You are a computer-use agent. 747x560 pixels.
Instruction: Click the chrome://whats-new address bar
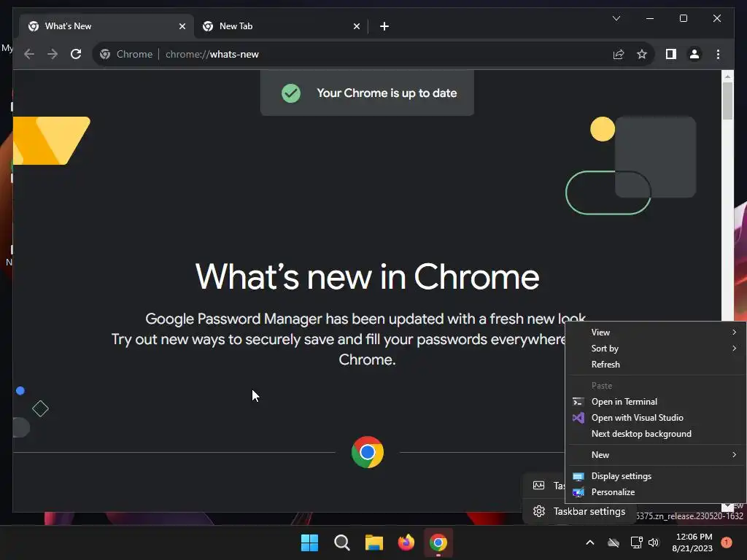[373, 54]
